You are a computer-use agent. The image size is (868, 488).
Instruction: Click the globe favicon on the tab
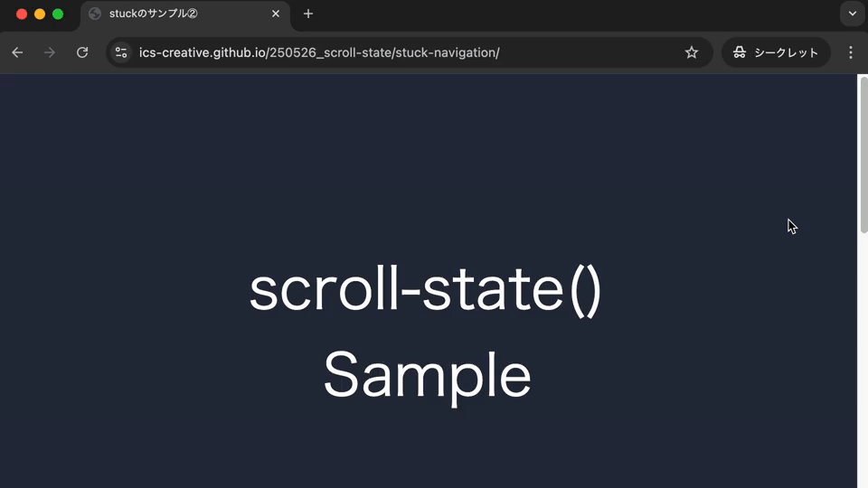click(95, 14)
